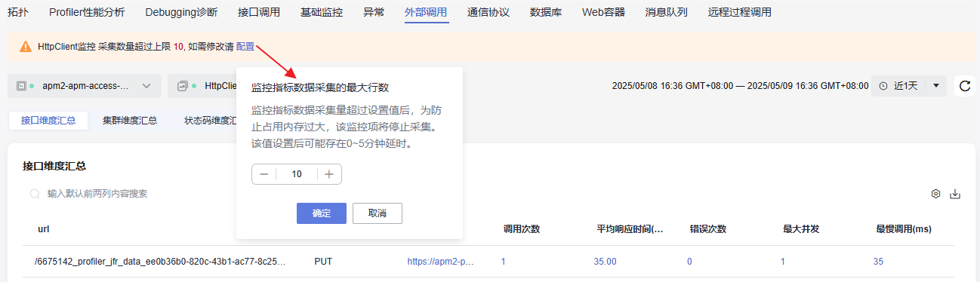Sort by 最大并发 column header

801,229
